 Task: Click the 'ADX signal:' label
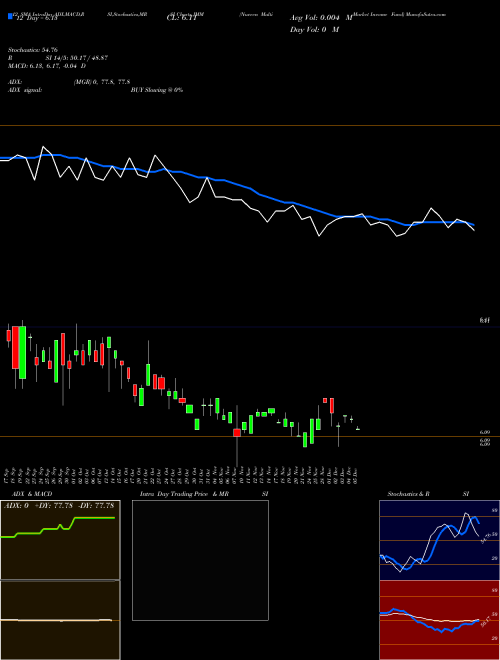pos(25,90)
